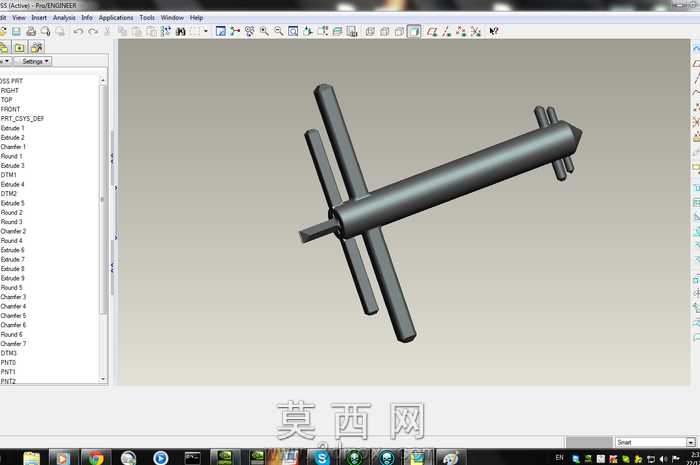The image size is (700, 465).
Task: Open Skype from the taskbar
Action: [x=321, y=458]
